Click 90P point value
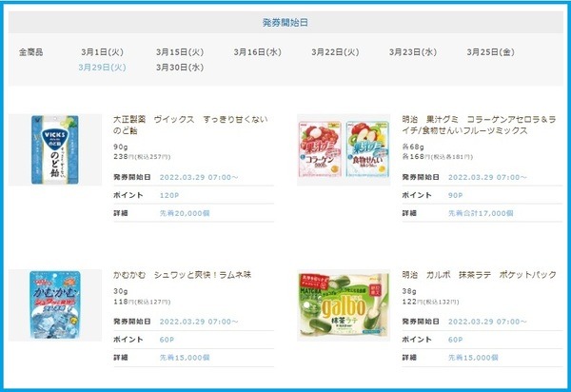This screenshot has width=571, height=392. (x=455, y=195)
